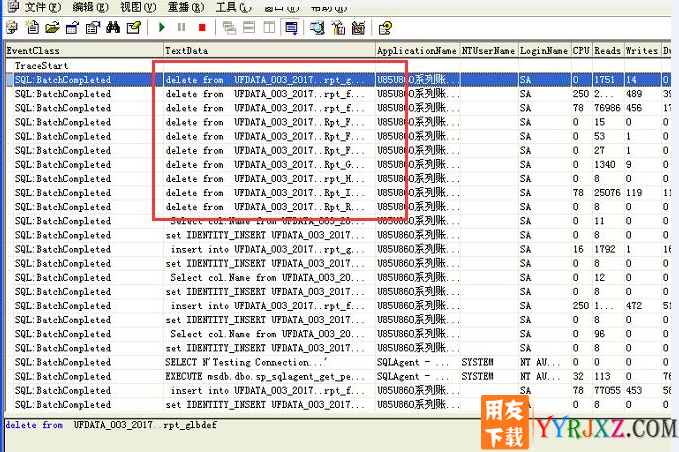Click the application icon left of 文件 menu
Screen dimensions: 679x452
(x=14, y=6)
